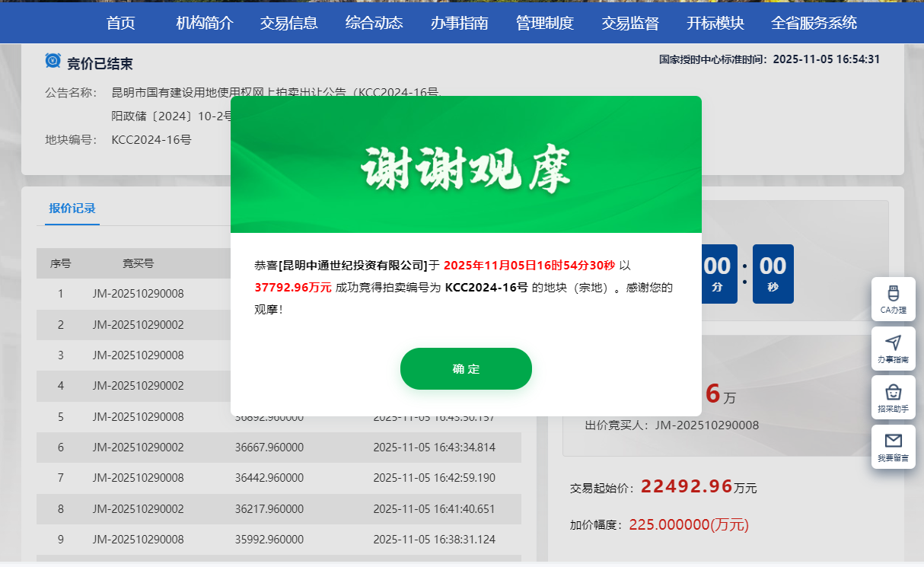This screenshot has width=924, height=567.
Task: Click bidder JM-202510290008 in row 5
Action: pos(139,417)
